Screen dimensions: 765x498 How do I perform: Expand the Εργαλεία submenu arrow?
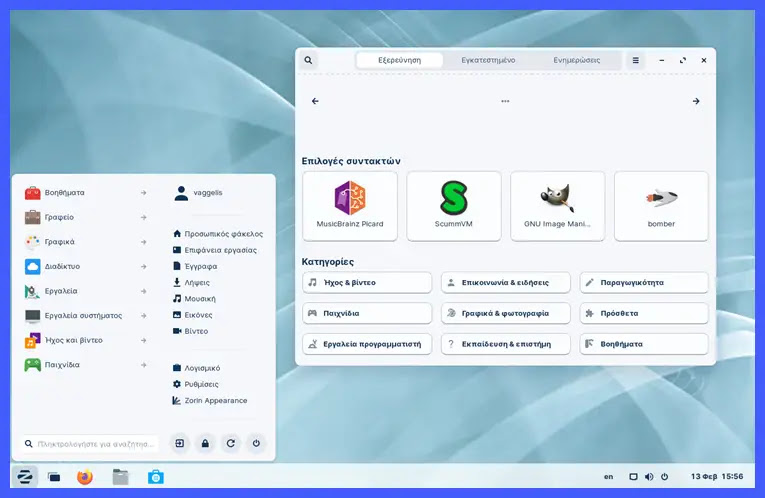143,291
